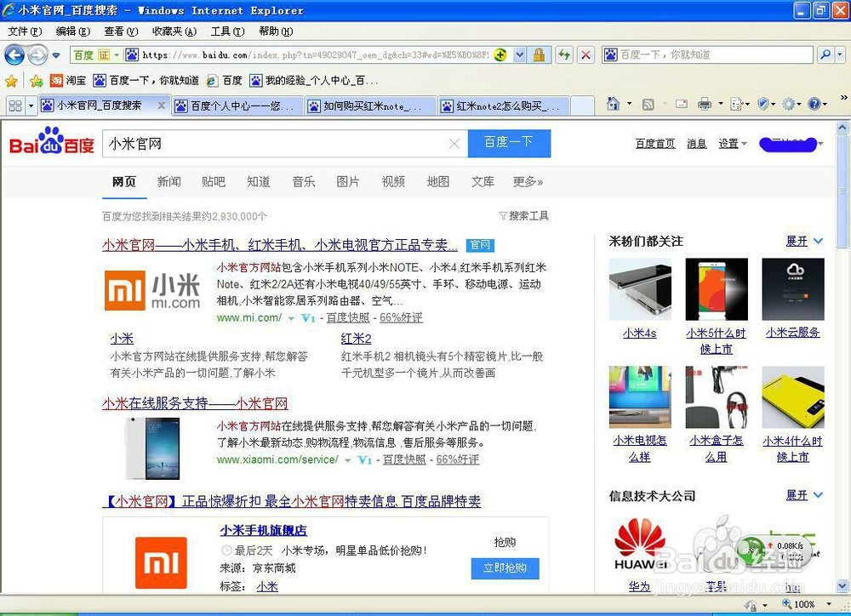This screenshot has height=616, width=851.
Task: Click the browser Forward arrow button
Action: click(37, 54)
